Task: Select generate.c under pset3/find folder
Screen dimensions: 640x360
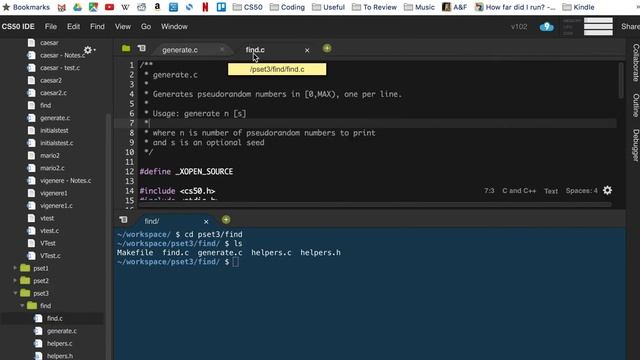Action: 62,331
